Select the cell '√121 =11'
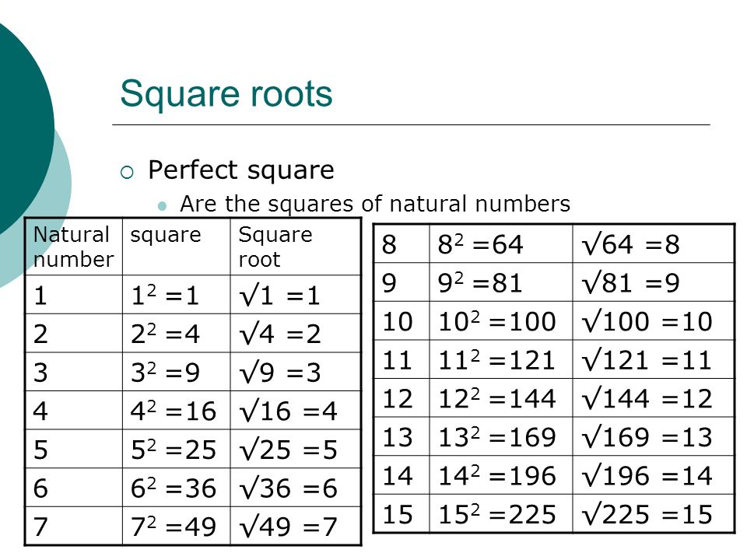747x560 pixels. coord(653,359)
